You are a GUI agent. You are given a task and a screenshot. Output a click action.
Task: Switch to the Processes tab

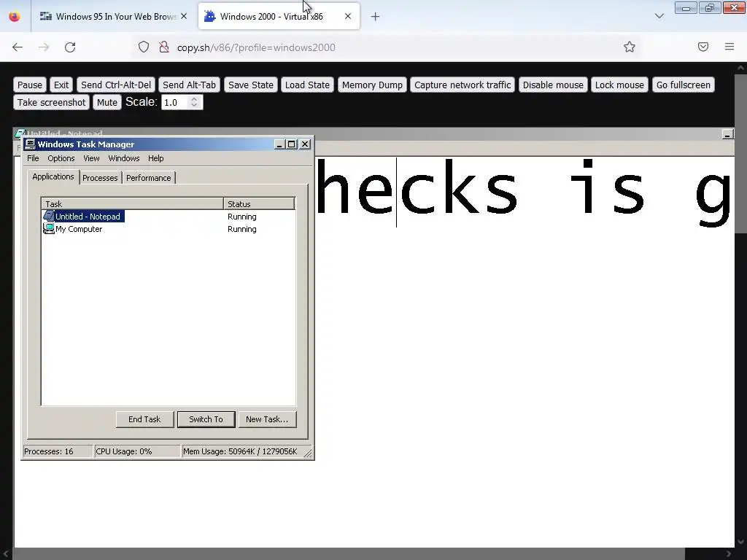pyautogui.click(x=100, y=178)
